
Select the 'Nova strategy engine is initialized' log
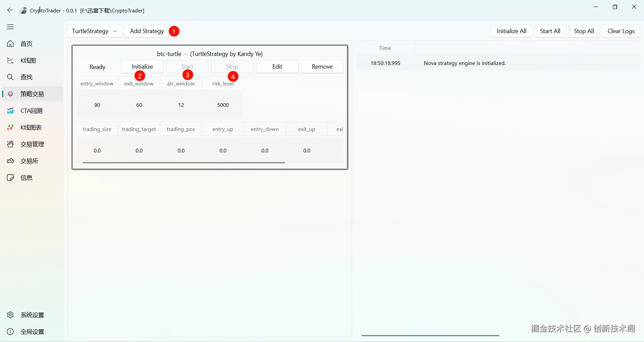coord(465,63)
